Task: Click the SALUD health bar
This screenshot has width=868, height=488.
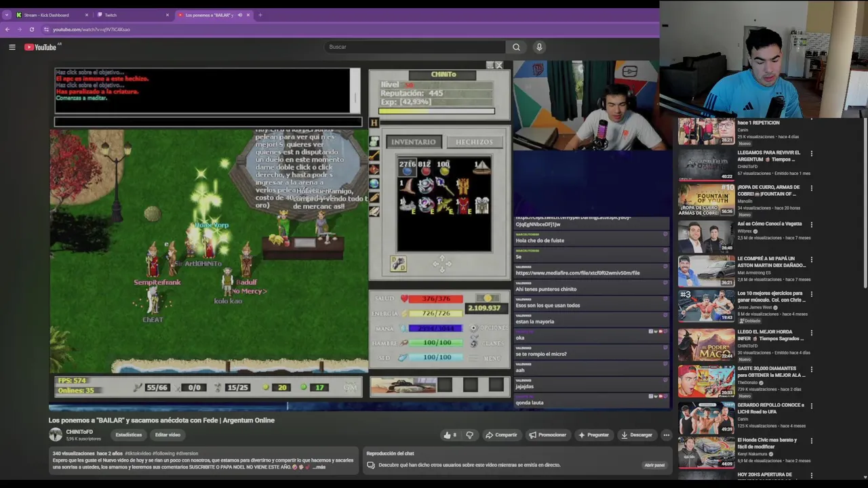Action: (x=435, y=299)
